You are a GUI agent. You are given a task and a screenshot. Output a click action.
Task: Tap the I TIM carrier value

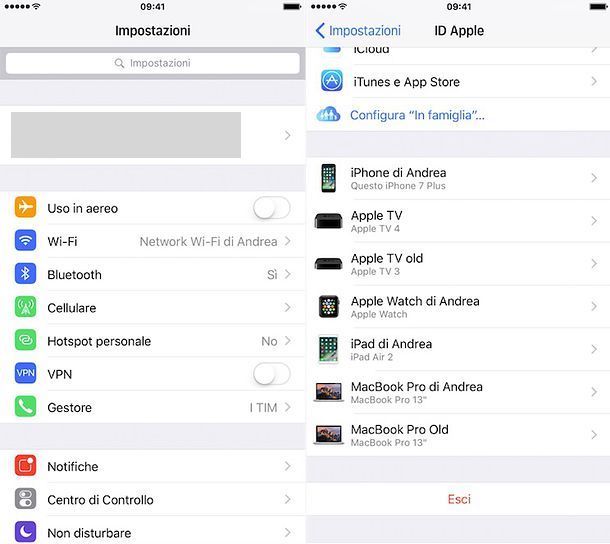(x=263, y=407)
